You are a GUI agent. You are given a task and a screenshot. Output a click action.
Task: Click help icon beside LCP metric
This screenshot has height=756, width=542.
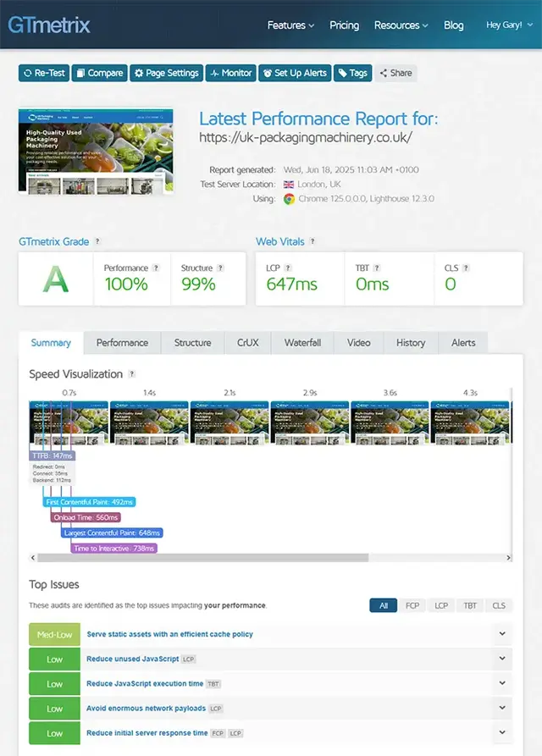coord(288,268)
